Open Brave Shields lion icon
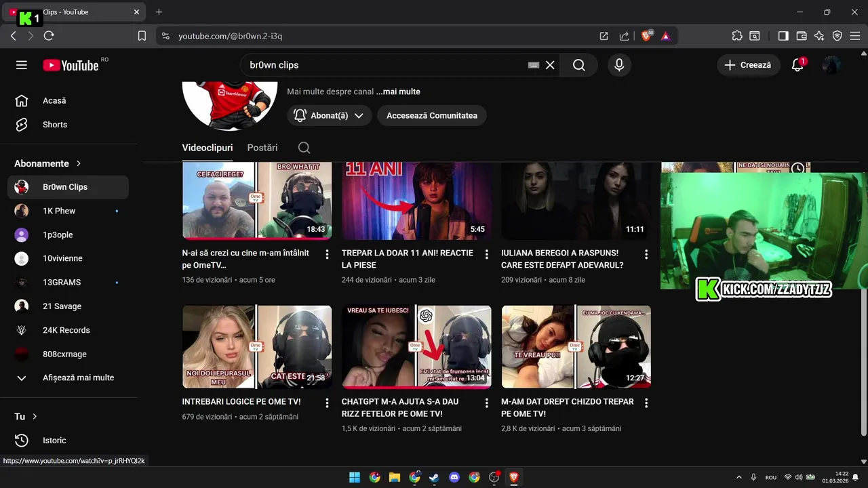The image size is (868, 488). (x=646, y=36)
